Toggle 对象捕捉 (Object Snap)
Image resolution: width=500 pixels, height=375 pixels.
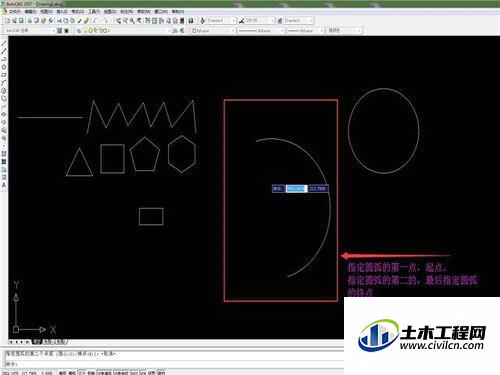tap(104, 373)
